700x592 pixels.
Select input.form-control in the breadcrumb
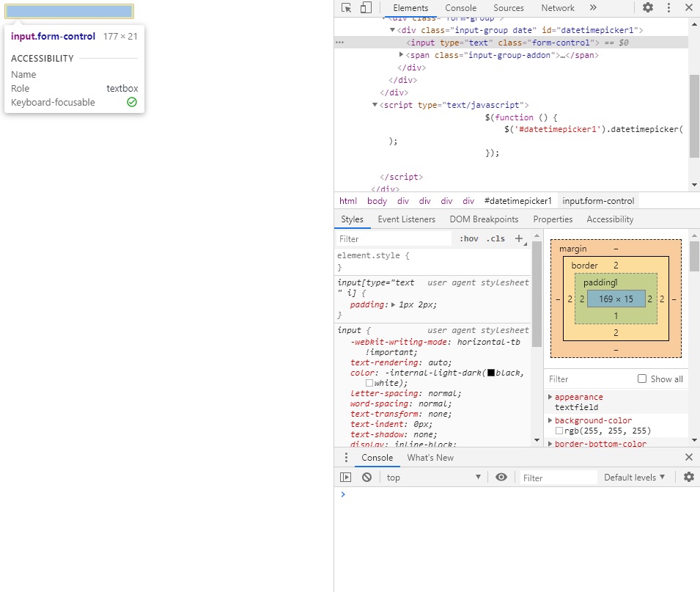(598, 201)
